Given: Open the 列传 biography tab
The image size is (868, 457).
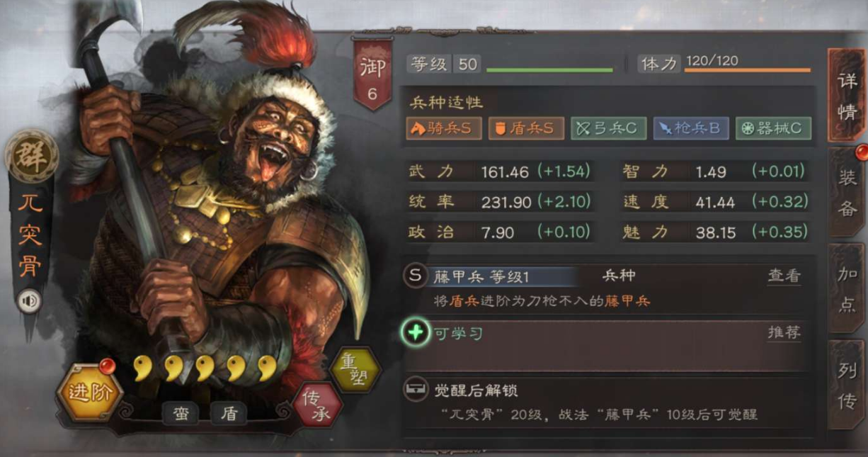Looking at the screenshot, I should point(847,383).
